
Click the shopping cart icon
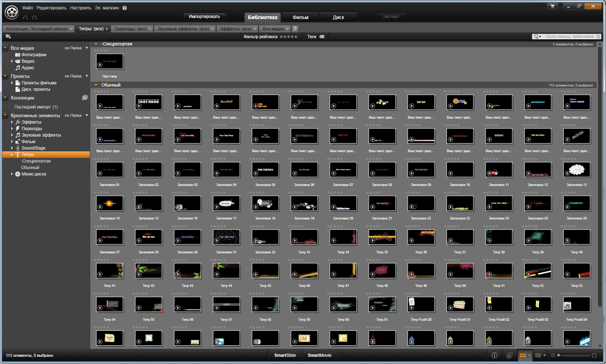[552, 6]
